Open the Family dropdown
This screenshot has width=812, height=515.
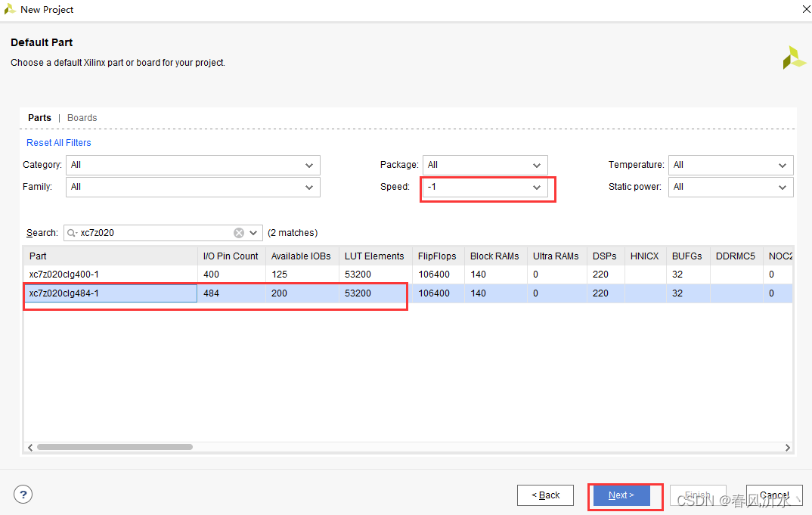click(193, 187)
